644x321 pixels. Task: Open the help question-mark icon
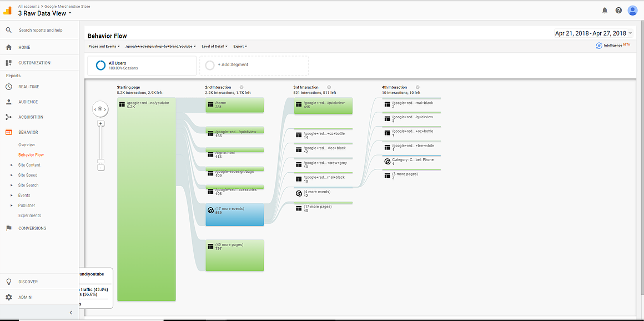[x=618, y=11]
